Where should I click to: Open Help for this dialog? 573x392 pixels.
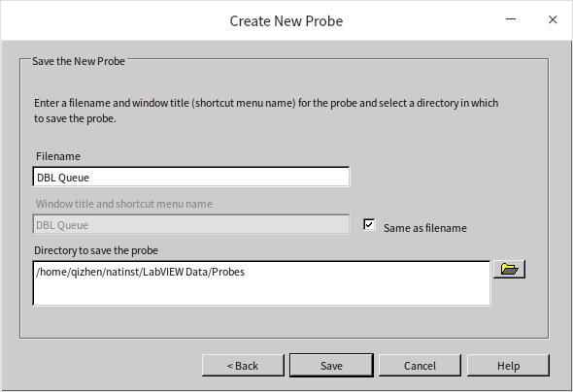tap(508, 366)
